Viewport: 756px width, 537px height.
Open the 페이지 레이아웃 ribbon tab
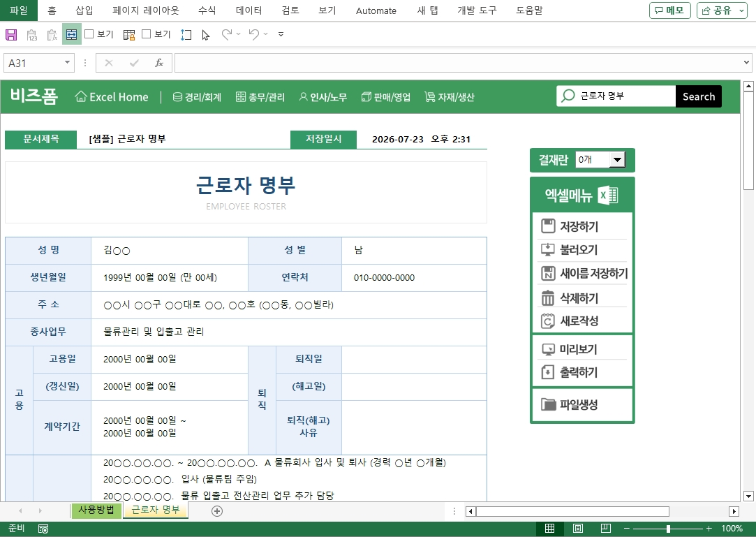click(x=146, y=10)
